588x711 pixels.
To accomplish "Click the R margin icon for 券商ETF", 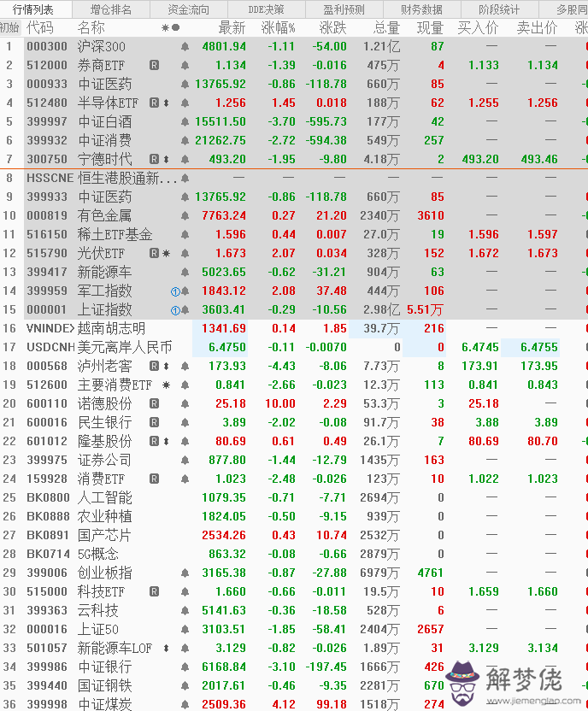I will pos(154,65).
